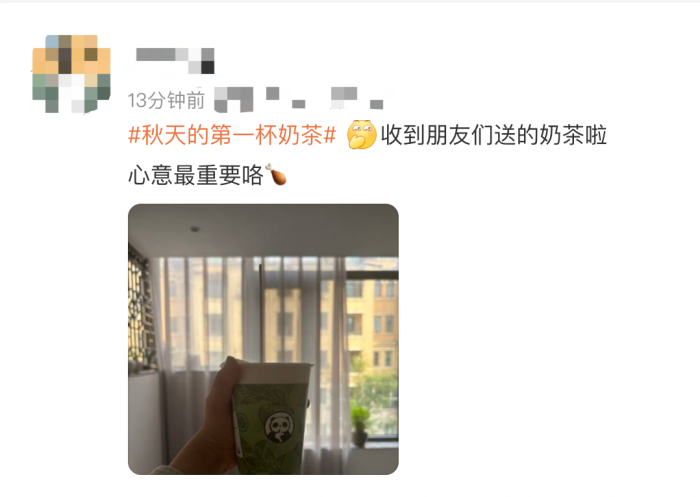Click the straw sticking out of the cup
The width and height of the screenshot is (700, 497).
coord(262,312)
